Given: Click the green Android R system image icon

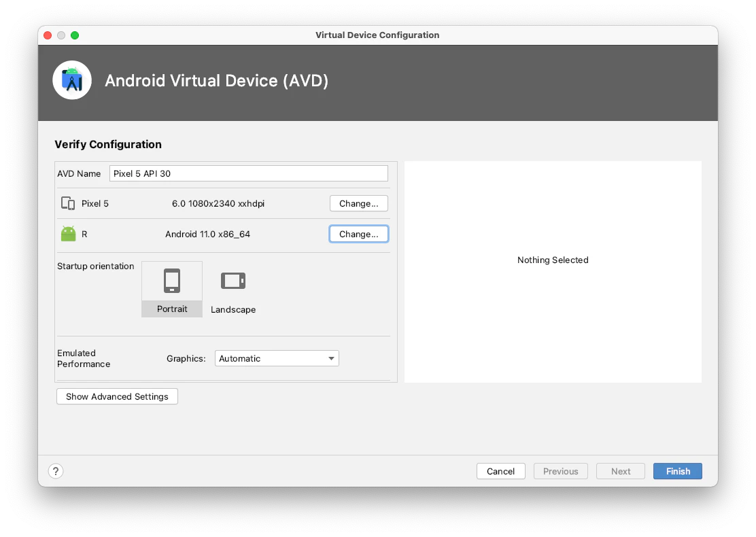Looking at the screenshot, I should tap(69, 234).
